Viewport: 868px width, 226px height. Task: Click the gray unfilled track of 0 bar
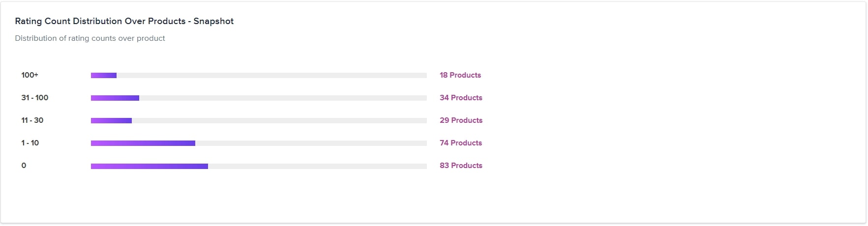pos(317,166)
